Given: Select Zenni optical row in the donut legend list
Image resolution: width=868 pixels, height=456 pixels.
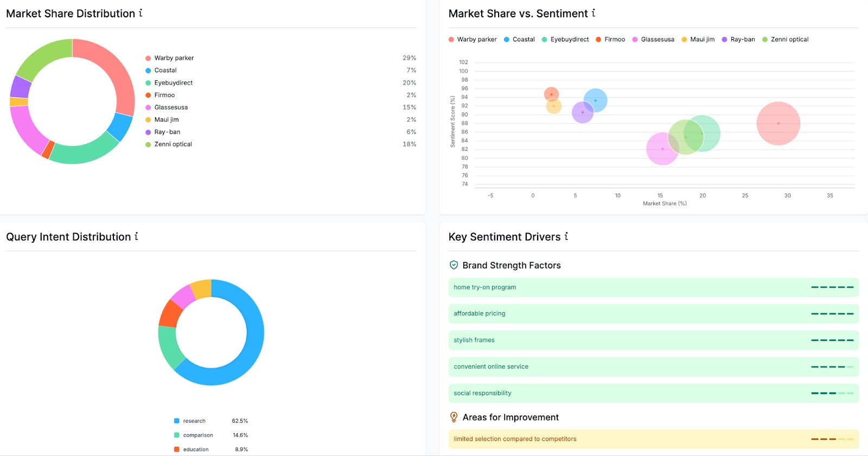Looking at the screenshot, I should (281, 144).
